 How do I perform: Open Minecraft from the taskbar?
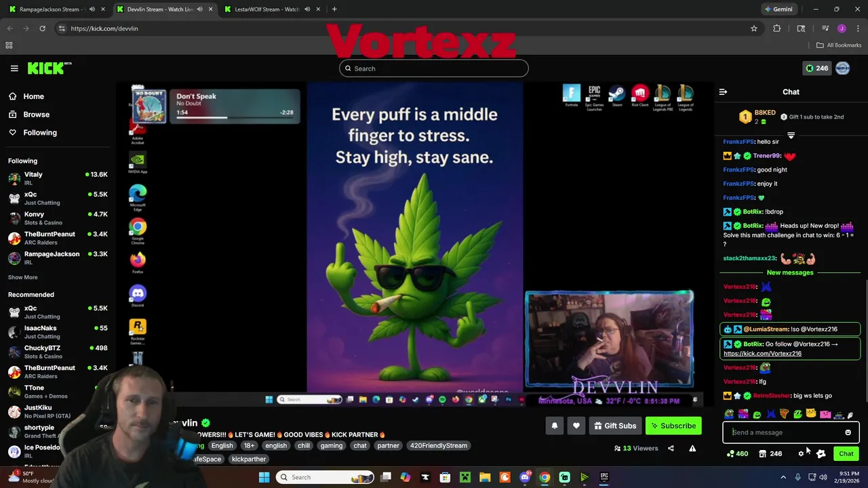(x=465, y=477)
